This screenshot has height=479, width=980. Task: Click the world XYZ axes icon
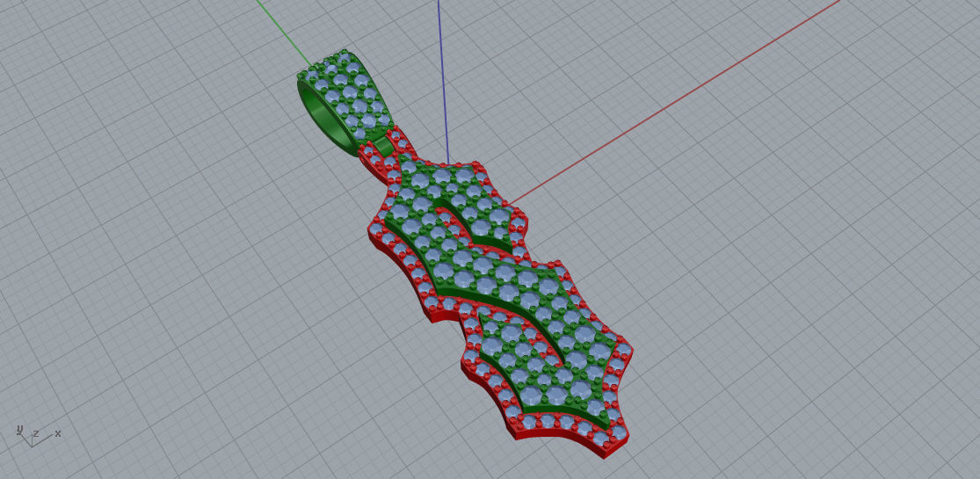click(x=37, y=436)
